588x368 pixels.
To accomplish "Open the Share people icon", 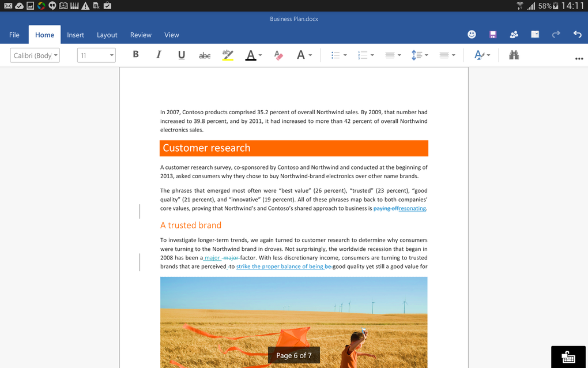I will 514,34.
